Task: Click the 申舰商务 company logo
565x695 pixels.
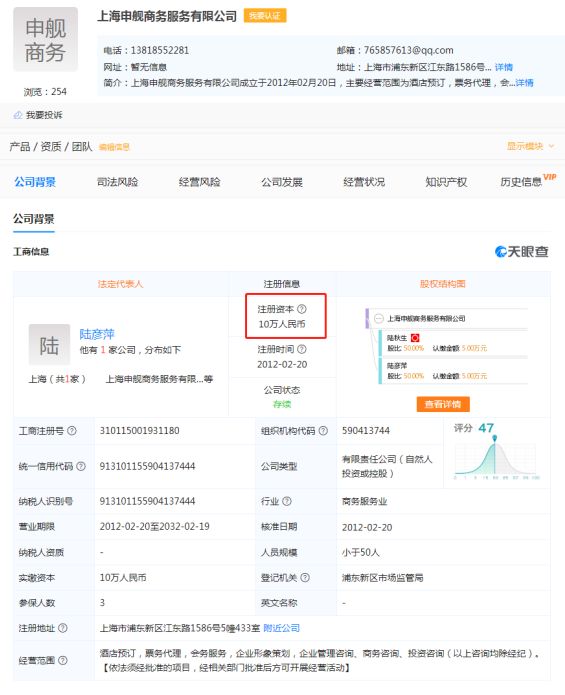Action: point(46,39)
